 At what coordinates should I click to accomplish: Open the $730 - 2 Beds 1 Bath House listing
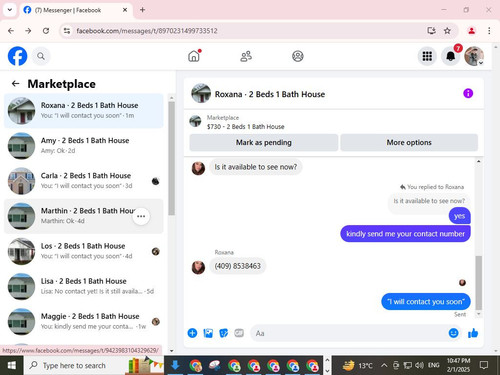point(245,127)
